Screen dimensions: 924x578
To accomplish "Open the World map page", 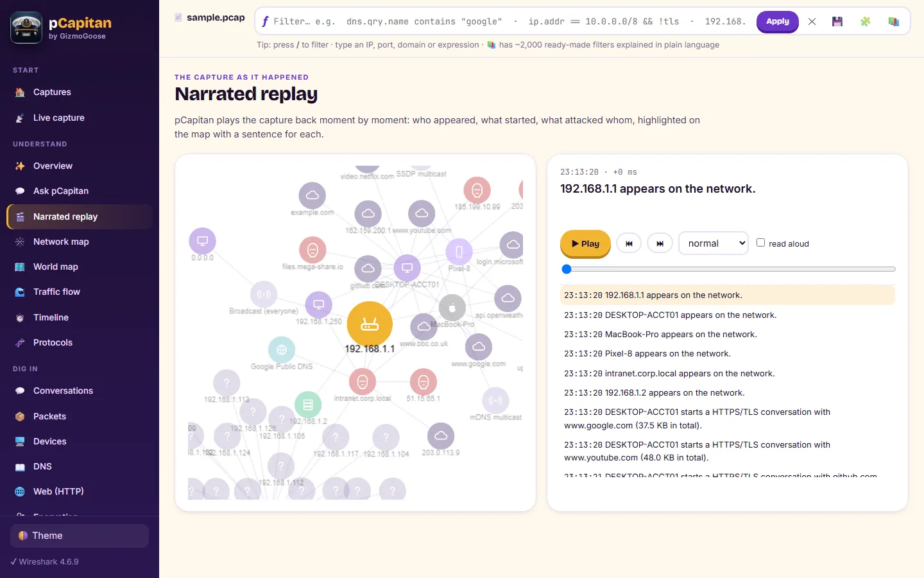I will (80, 267).
